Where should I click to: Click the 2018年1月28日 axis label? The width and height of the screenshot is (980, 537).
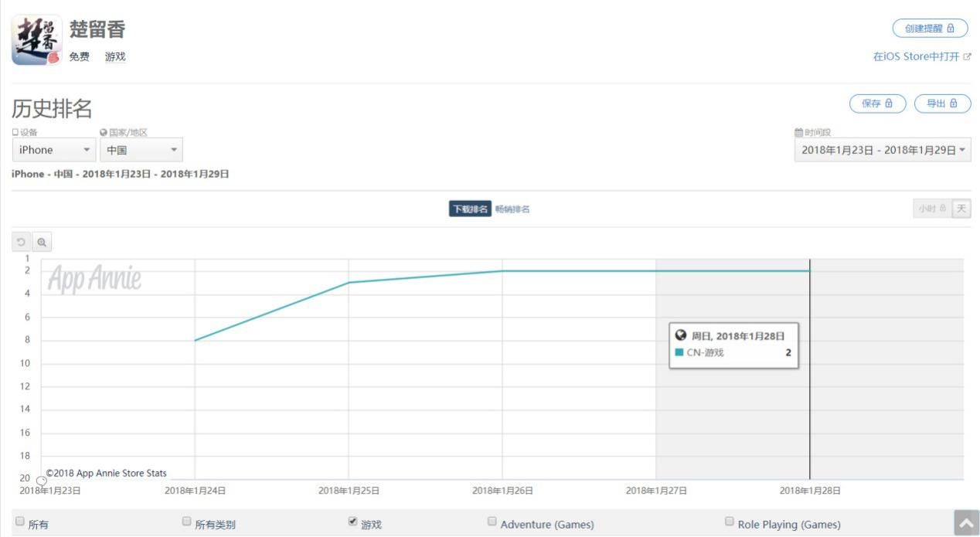point(810,491)
